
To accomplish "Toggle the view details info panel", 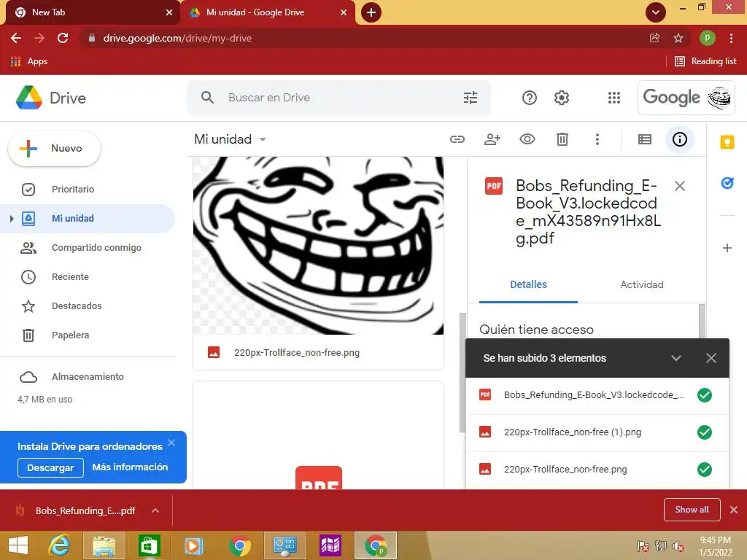I will tap(679, 139).
